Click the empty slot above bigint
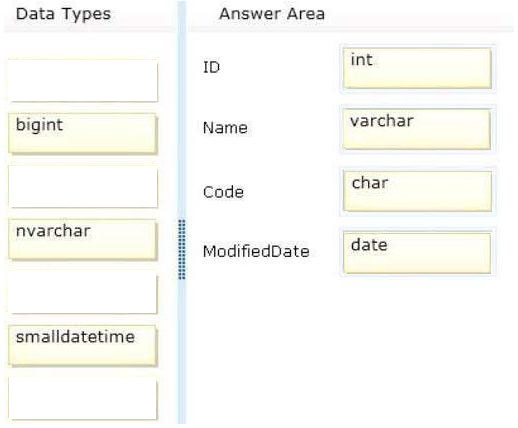The height and width of the screenshot is (428, 518). pos(83,81)
